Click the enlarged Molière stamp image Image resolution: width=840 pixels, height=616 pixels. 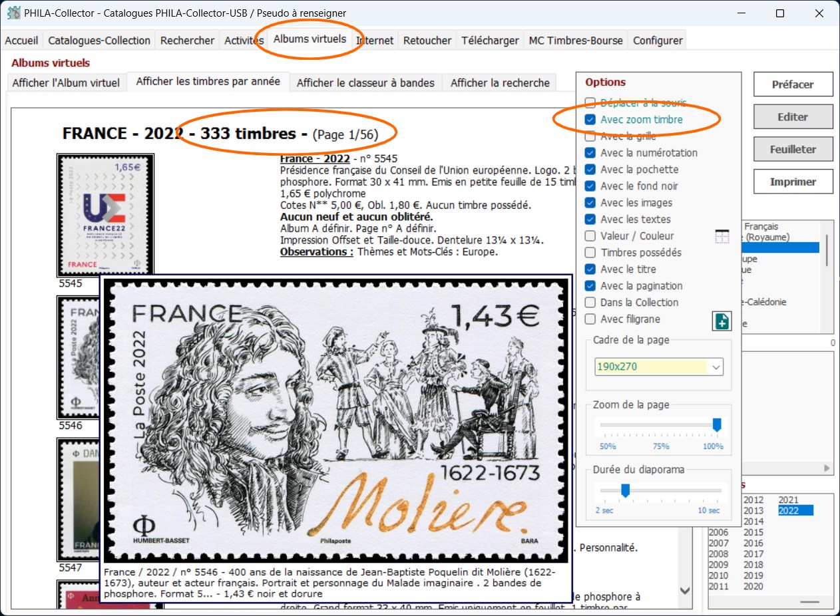point(335,420)
